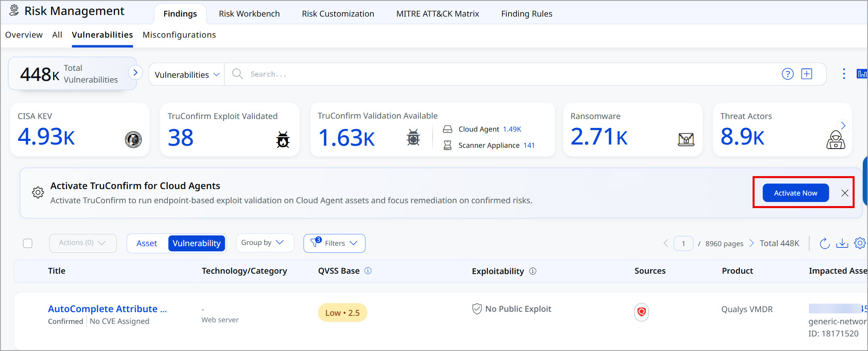Click the page number input box
868x351 pixels.
pyautogui.click(x=683, y=243)
